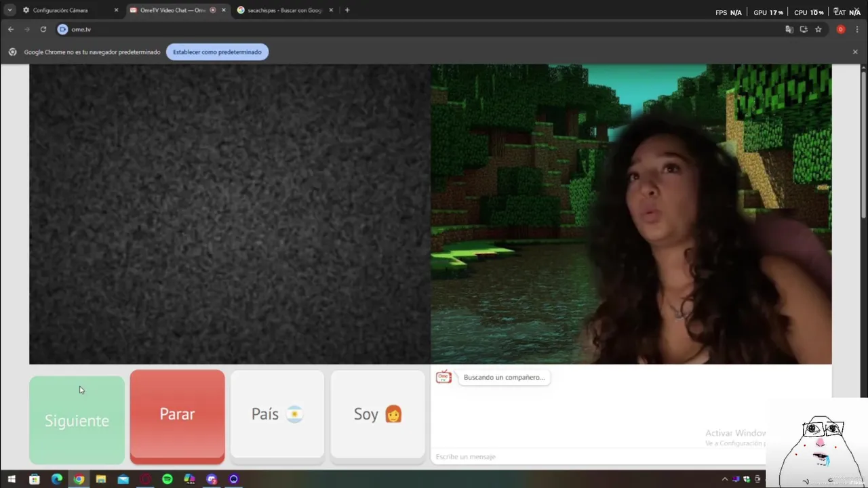Click the recording indicator on the OmeTV tab
The width and height of the screenshot is (868, 488).
[x=213, y=10]
